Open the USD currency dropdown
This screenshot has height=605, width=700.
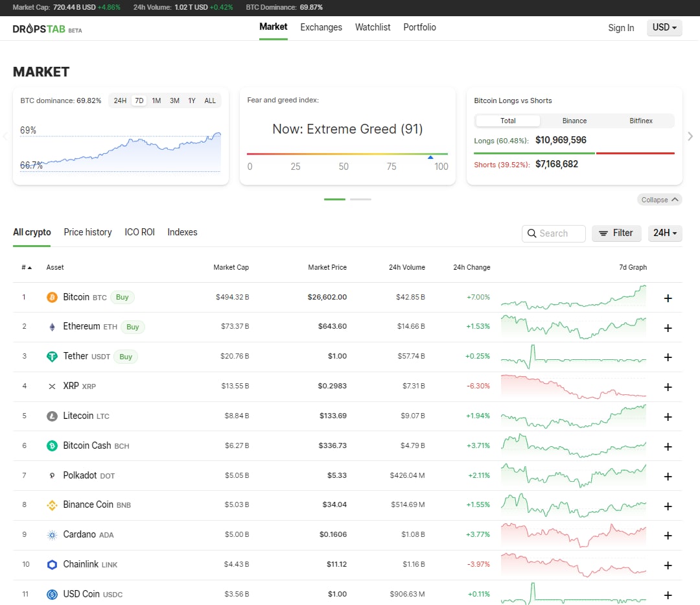coord(664,28)
